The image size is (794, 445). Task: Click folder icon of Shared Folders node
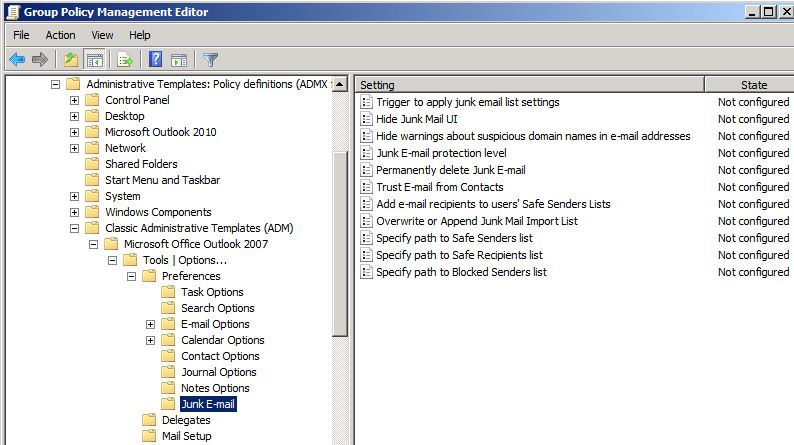[92, 164]
